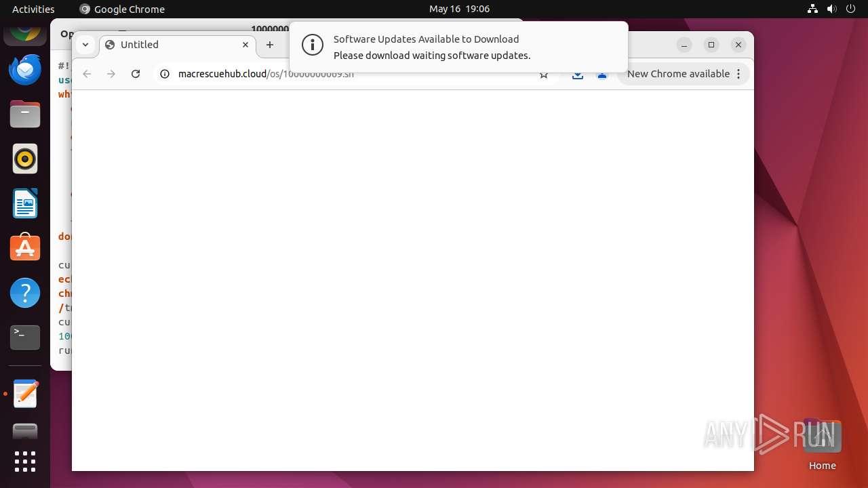Open Chrome profile avatar
Image resolution: width=868 pixels, height=488 pixels.
coord(602,75)
